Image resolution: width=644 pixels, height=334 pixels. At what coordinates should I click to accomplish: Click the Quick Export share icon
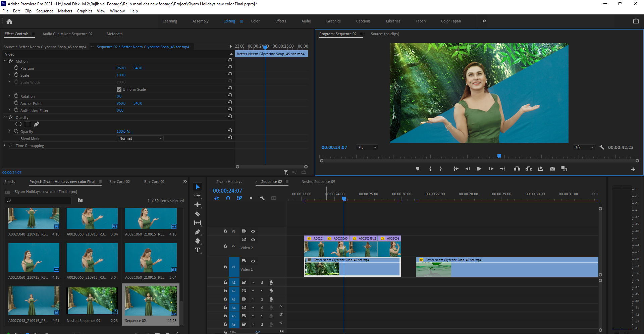[636, 21]
